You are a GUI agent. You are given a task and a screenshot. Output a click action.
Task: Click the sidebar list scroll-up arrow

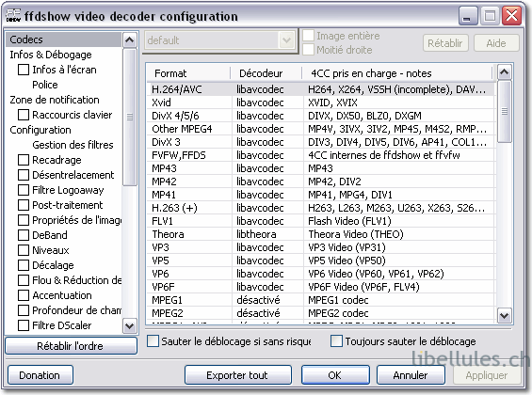click(129, 40)
